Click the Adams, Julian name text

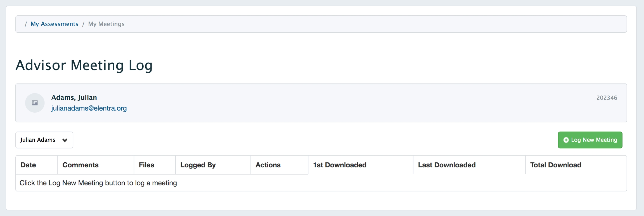[x=74, y=98]
